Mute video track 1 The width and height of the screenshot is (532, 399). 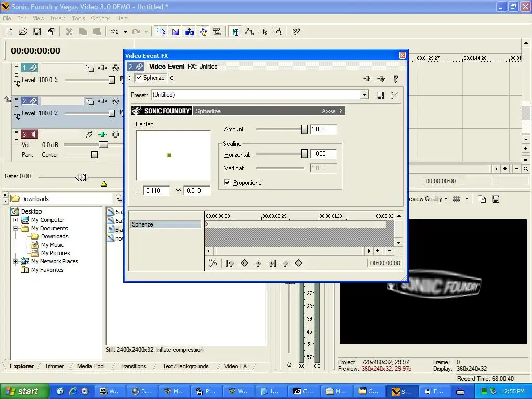(116, 68)
